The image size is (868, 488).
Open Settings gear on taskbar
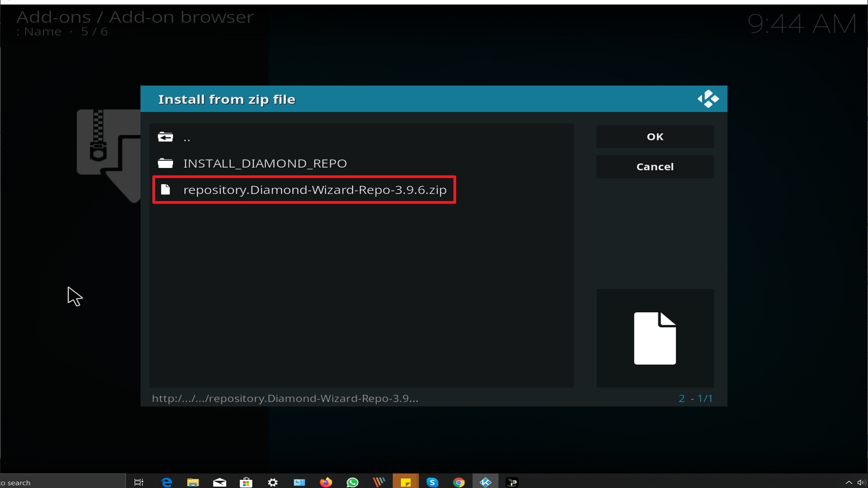click(273, 482)
